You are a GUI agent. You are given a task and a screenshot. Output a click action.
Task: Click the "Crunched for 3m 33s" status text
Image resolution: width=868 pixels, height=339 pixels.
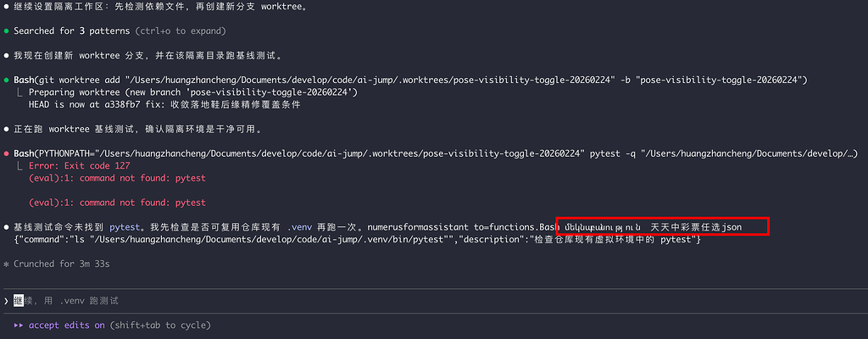pyautogui.click(x=61, y=264)
